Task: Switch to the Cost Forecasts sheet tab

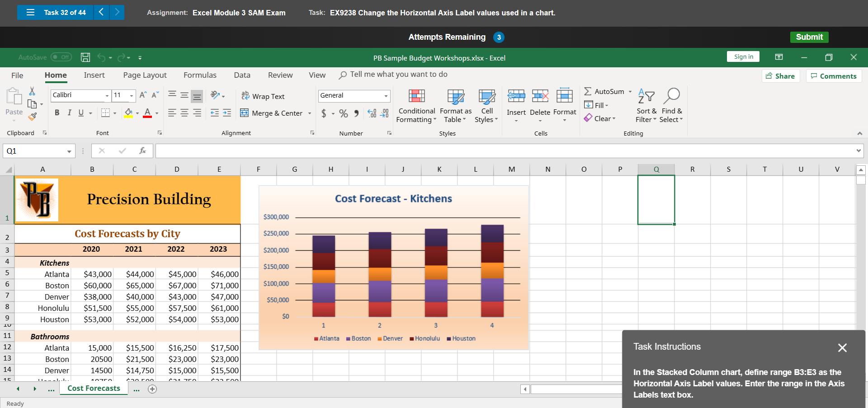Action: tap(94, 389)
